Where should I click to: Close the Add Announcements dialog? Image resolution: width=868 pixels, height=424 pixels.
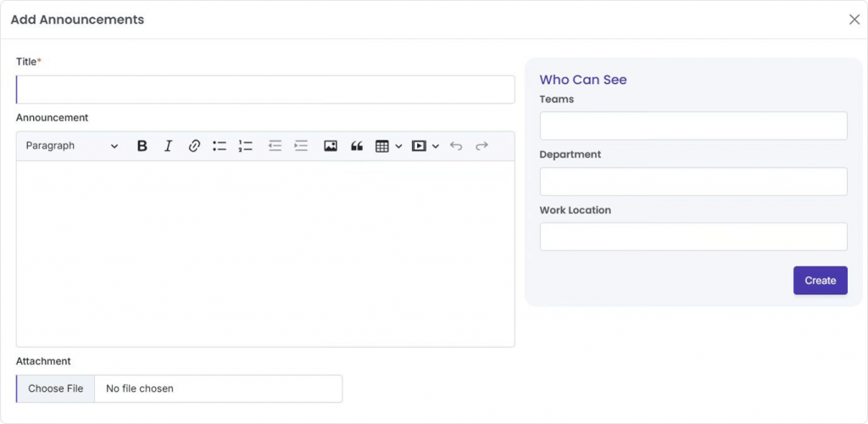coord(854,20)
